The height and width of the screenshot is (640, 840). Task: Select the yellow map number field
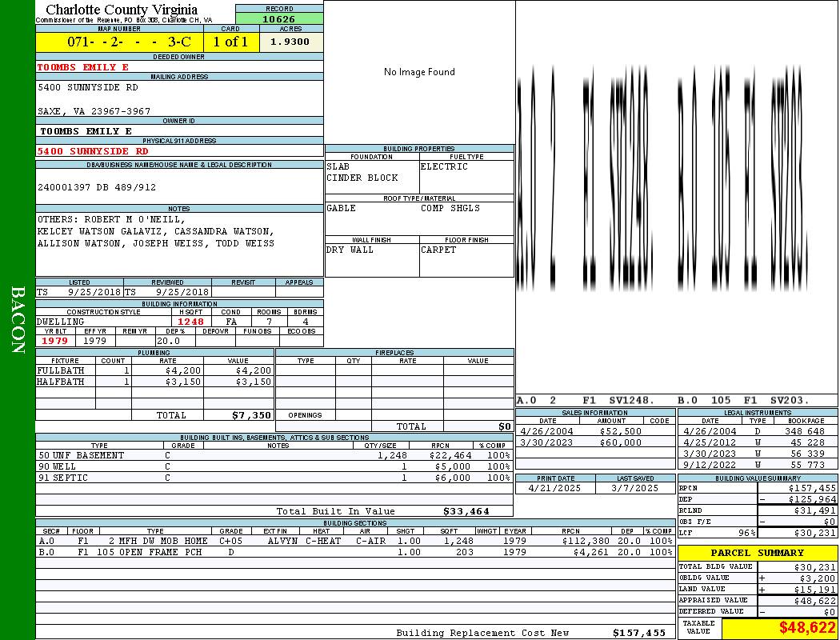[119, 42]
